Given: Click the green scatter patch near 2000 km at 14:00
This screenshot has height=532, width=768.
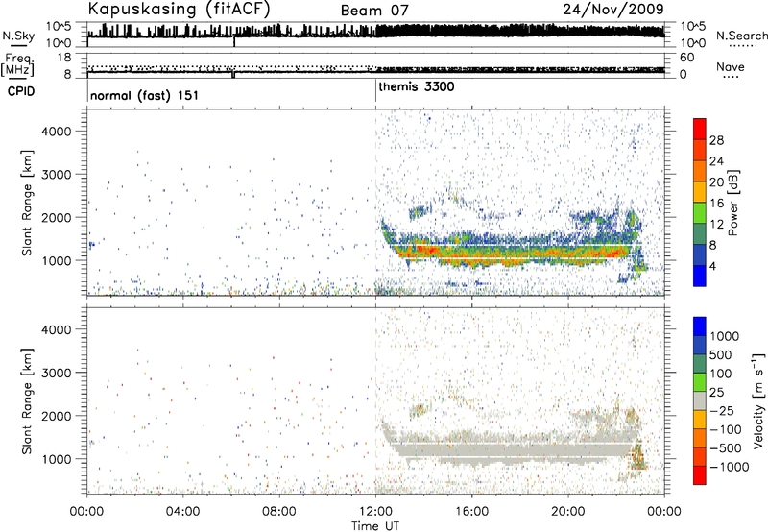Looking at the screenshot, I should tap(420, 212).
